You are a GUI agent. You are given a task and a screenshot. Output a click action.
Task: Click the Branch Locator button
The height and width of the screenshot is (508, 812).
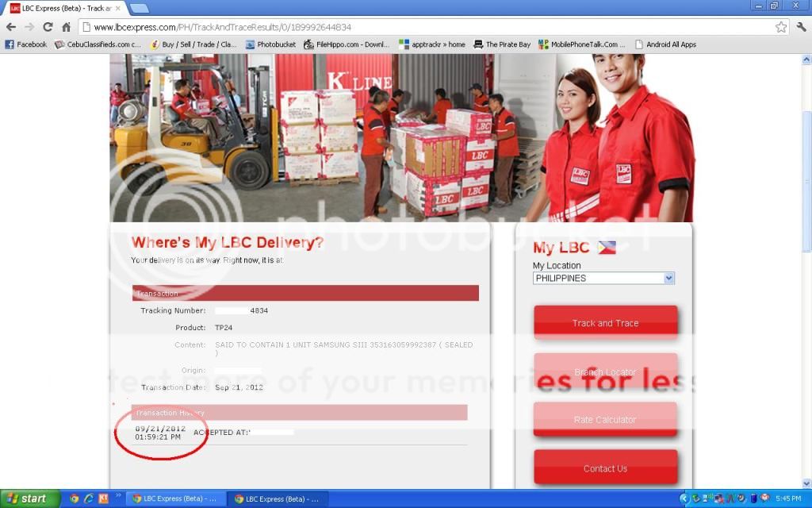coord(605,371)
